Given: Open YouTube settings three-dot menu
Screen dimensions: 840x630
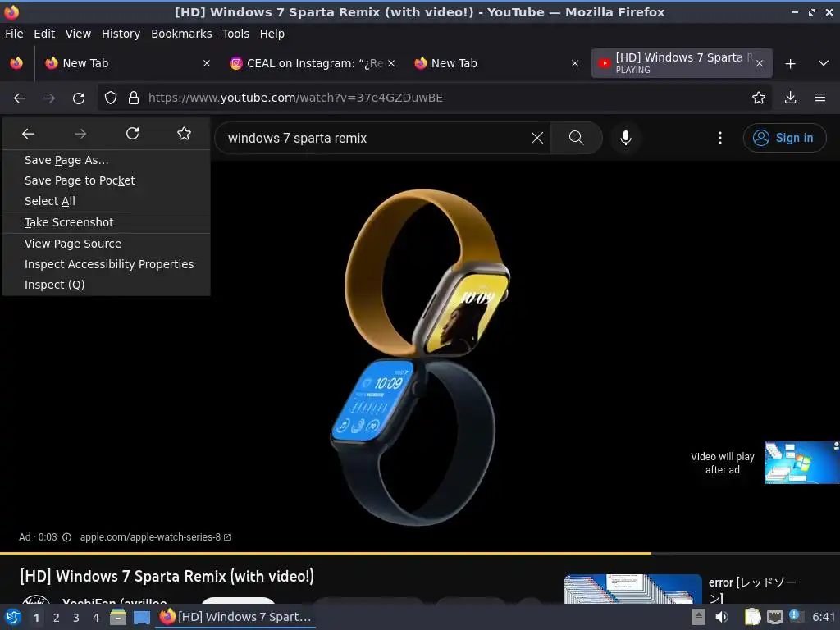Looking at the screenshot, I should point(720,138).
